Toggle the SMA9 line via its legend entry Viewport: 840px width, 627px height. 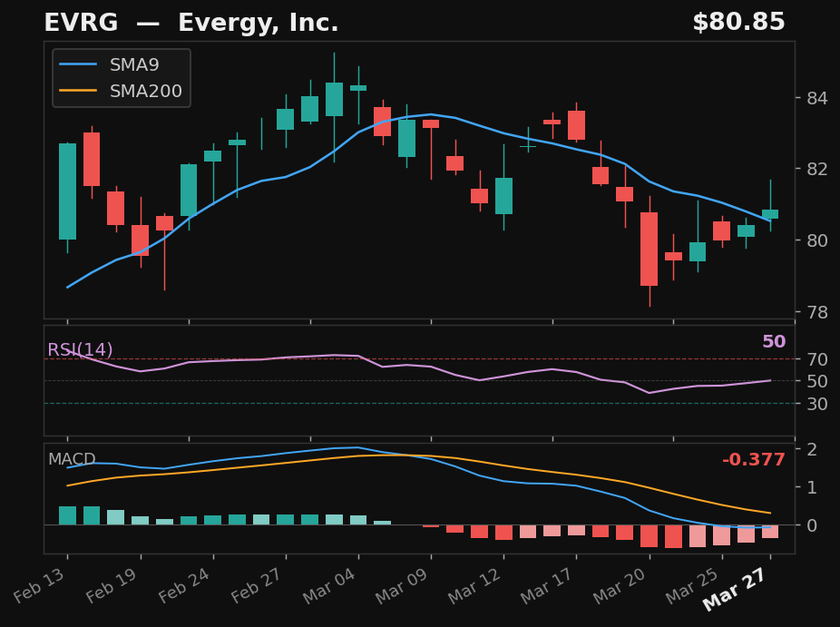[x=132, y=64]
